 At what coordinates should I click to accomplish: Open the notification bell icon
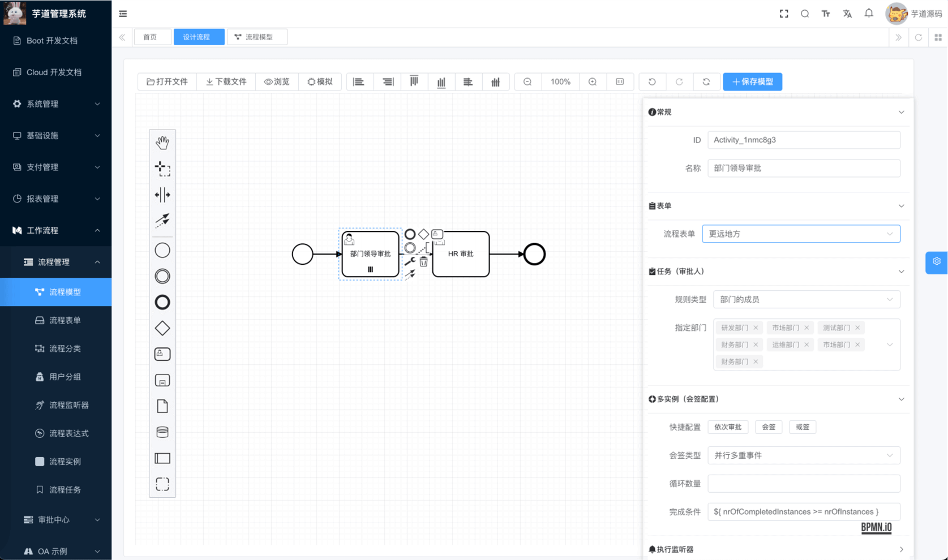click(869, 14)
